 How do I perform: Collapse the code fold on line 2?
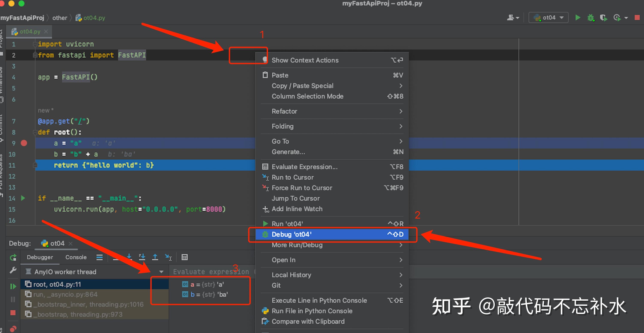[x=35, y=55]
